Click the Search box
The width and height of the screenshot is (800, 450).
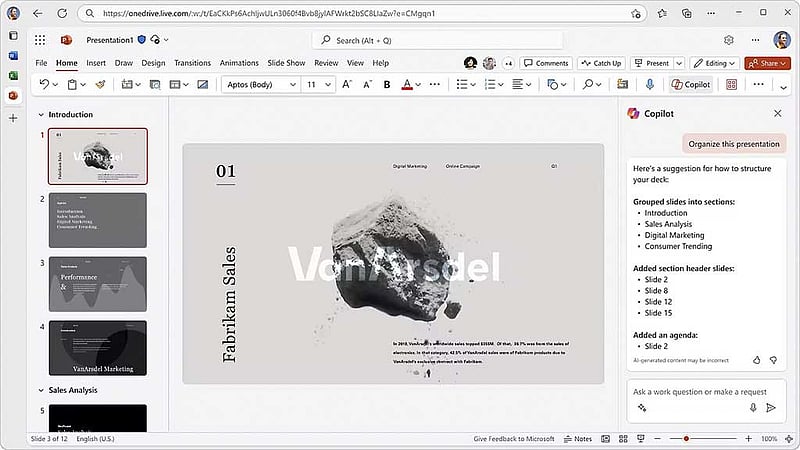438,40
